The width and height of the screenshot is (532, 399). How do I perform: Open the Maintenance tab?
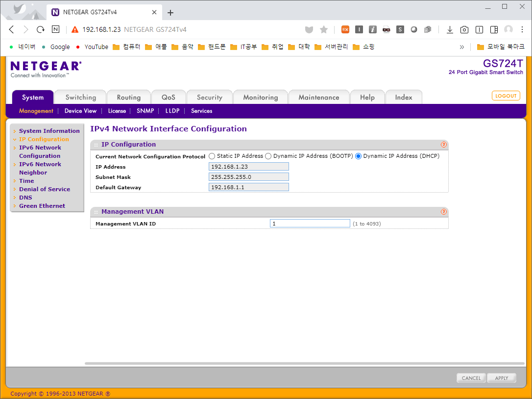point(319,98)
